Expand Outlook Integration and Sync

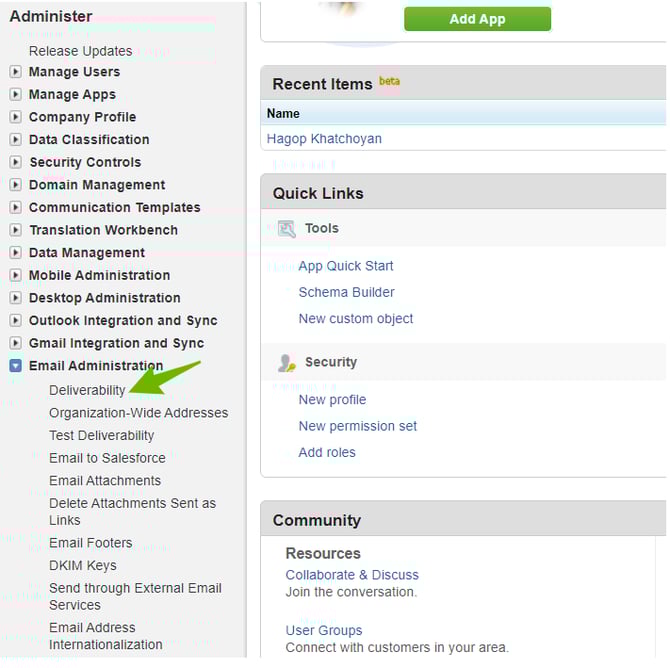(x=15, y=320)
